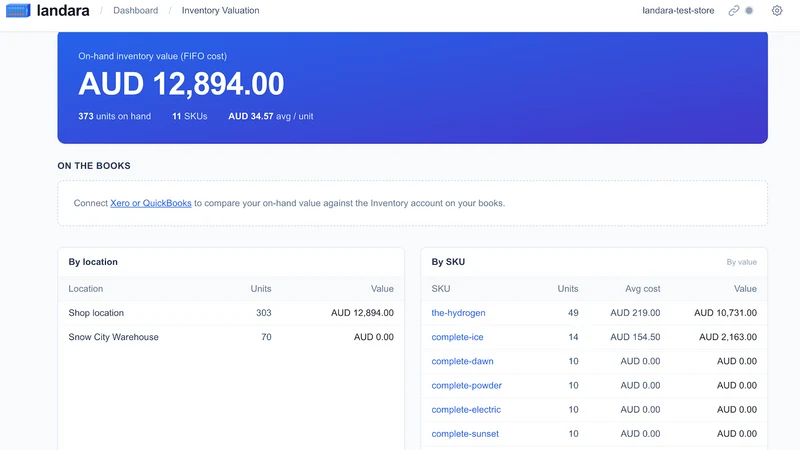Viewport: 800px width, 450px height.
Task: Click complete-ice units value 14
Action: [573, 337]
